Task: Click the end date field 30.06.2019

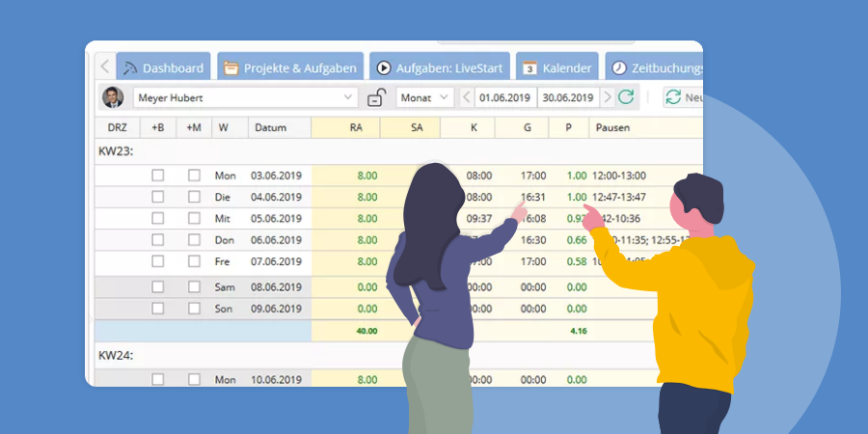Action: 568,97
